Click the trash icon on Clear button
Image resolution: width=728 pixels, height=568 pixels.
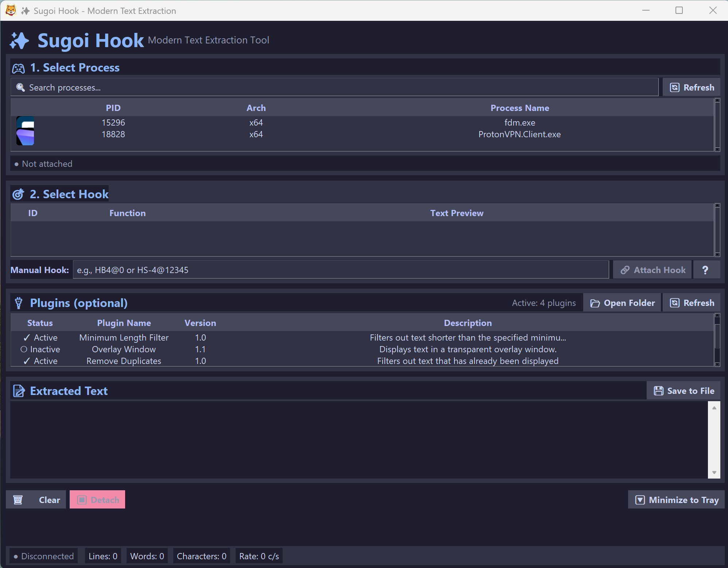18,500
